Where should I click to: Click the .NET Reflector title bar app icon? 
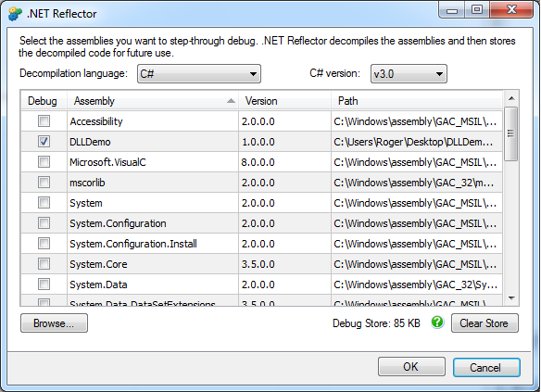pos(15,14)
